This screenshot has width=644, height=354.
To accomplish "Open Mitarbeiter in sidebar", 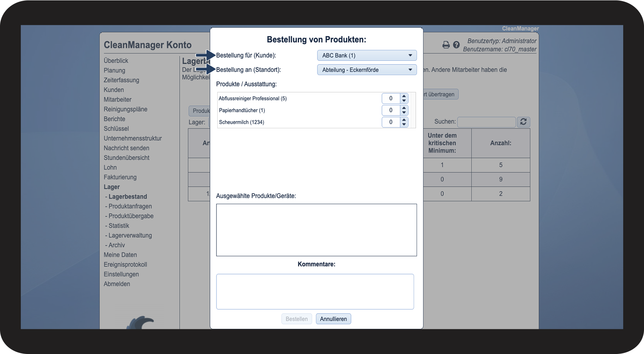I will click(x=117, y=100).
